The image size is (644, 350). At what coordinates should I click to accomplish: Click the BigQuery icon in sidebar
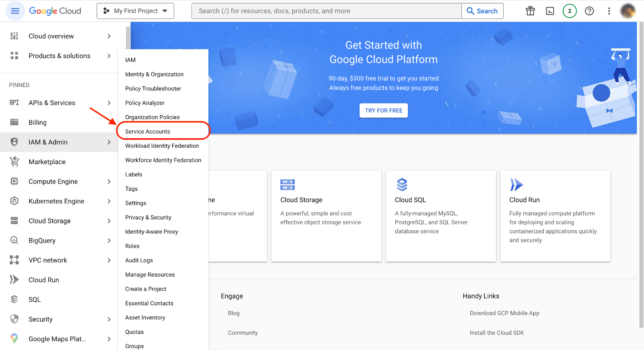coord(14,241)
